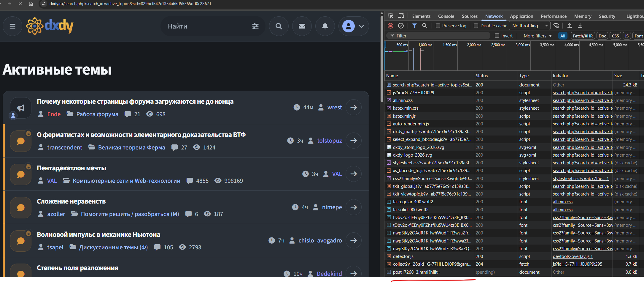Clear the network log
This screenshot has height=282, width=644.
pyautogui.click(x=401, y=26)
